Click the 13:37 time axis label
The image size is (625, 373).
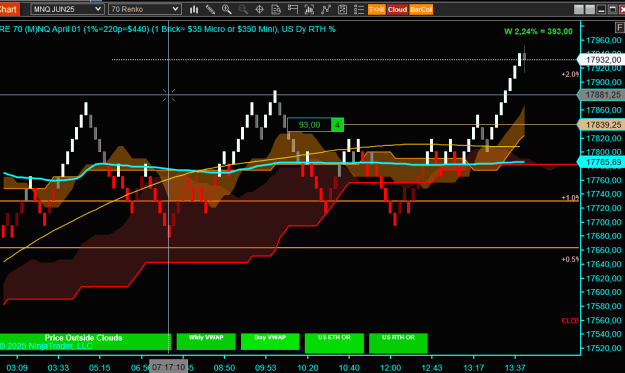coord(515,367)
